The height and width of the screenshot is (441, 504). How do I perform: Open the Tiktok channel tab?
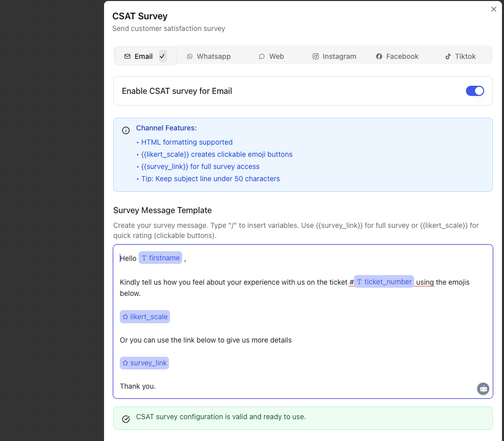tap(460, 56)
